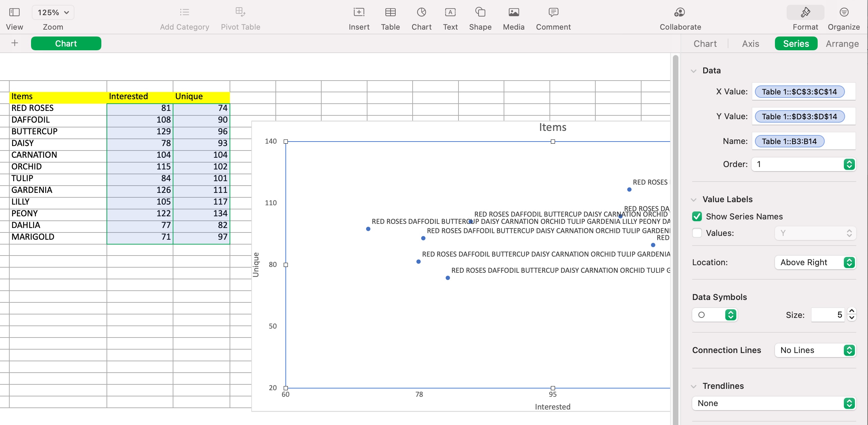The height and width of the screenshot is (425, 868).
Task: Increase data symbol Size stepper
Action: 851,311
